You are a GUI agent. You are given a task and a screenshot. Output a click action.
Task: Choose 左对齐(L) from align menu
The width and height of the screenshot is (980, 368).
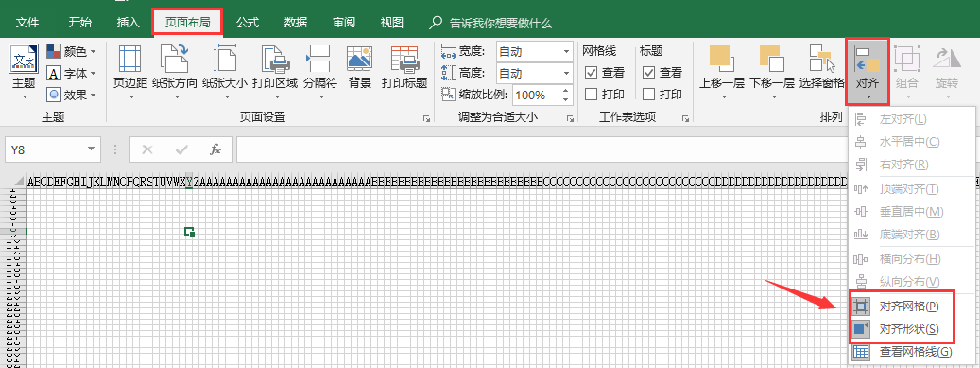click(x=912, y=119)
